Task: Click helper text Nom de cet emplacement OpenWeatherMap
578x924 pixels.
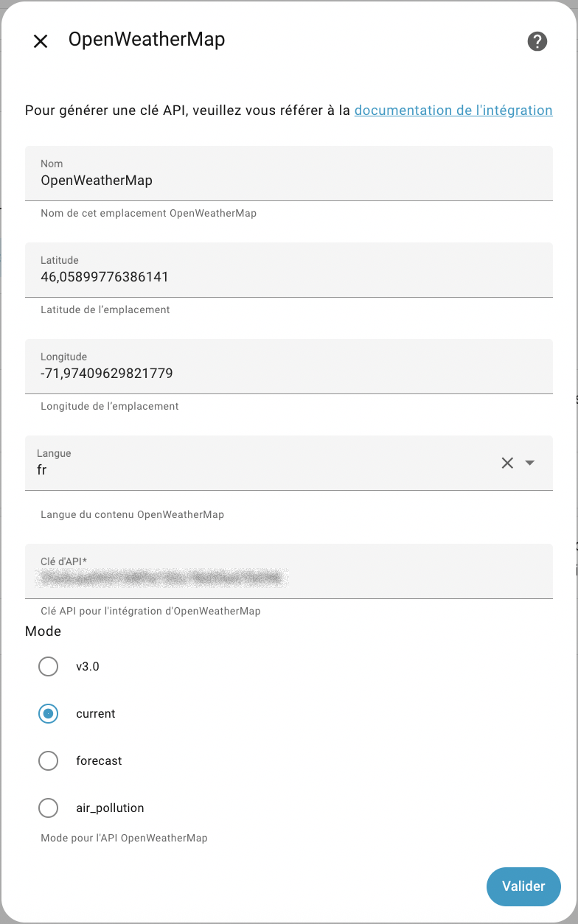Action: 149,214
